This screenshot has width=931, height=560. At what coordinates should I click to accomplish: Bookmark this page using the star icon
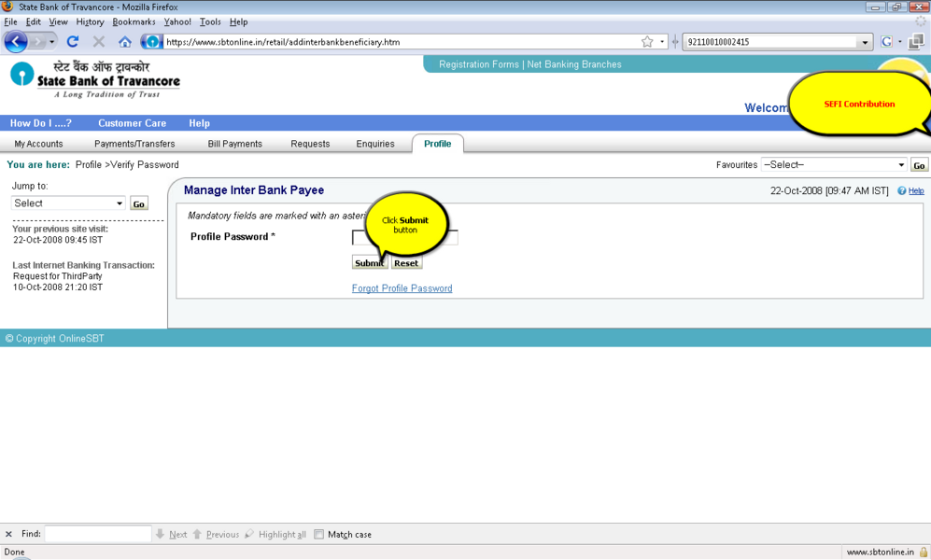[x=647, y=42]
